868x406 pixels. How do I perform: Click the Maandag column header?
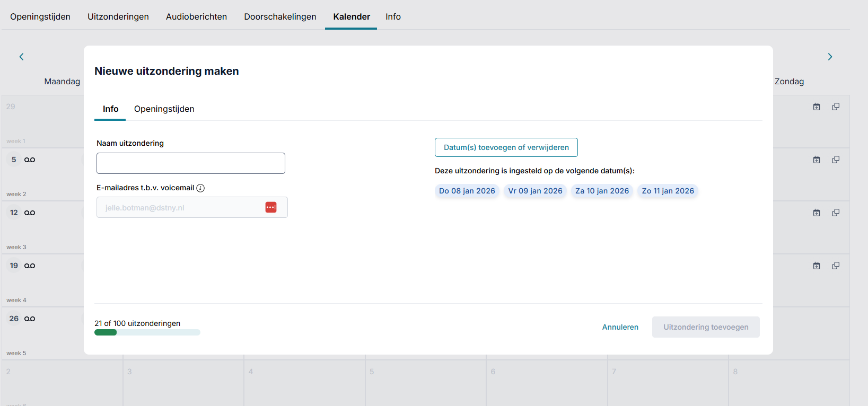pos(62,82)
